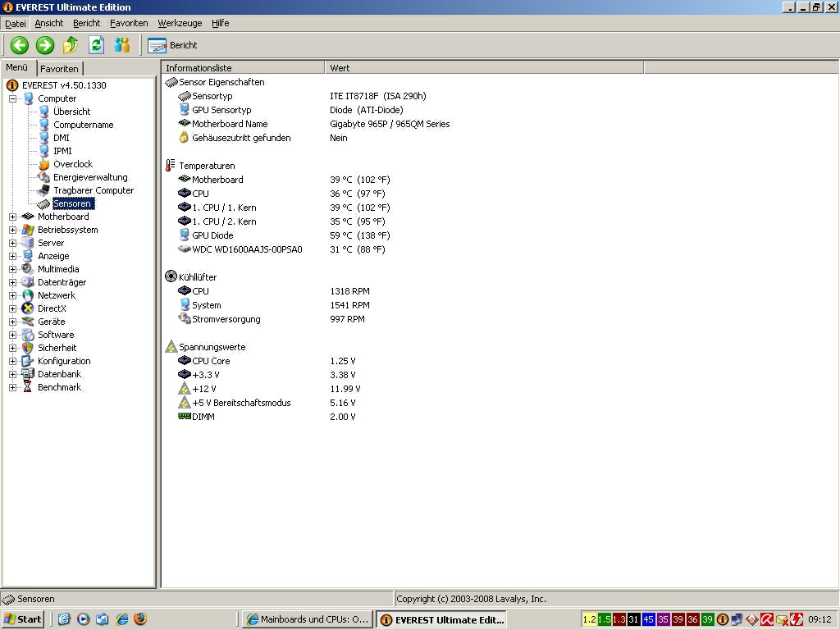Open the Bericht report button
This screenshot has width=840, height=630.
pos(172,46)
